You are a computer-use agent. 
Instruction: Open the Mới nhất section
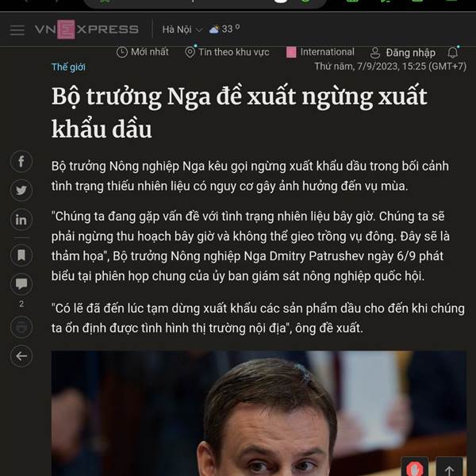143,52
